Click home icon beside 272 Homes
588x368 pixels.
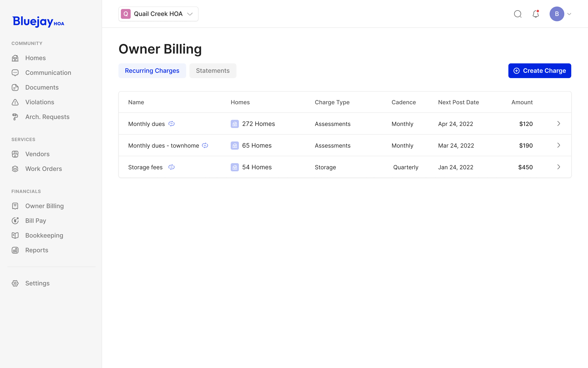point(235,124)
